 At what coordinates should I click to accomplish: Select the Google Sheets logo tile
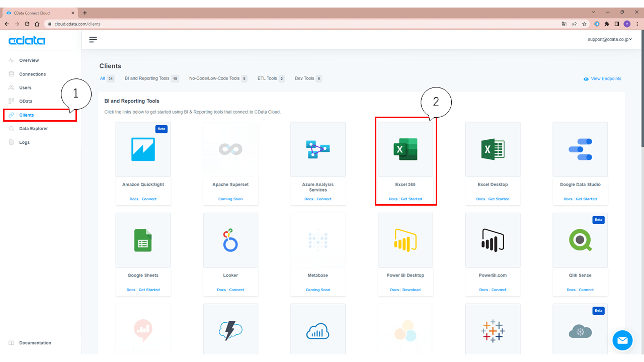[x=143, y=240]
